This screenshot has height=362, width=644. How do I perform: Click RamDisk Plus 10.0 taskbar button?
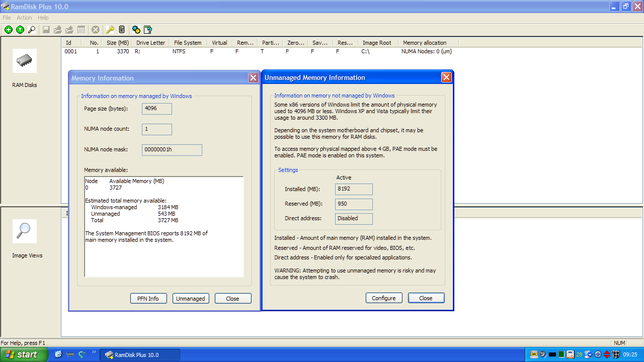point(140,355)
